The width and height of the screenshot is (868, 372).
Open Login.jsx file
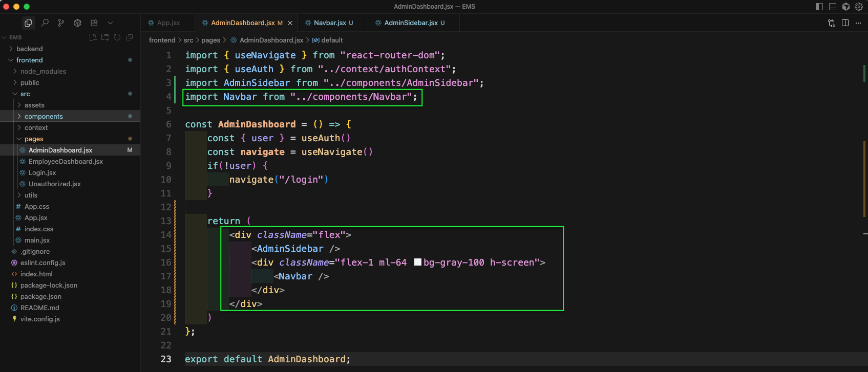pyautogui.click(x=42, y=172)
